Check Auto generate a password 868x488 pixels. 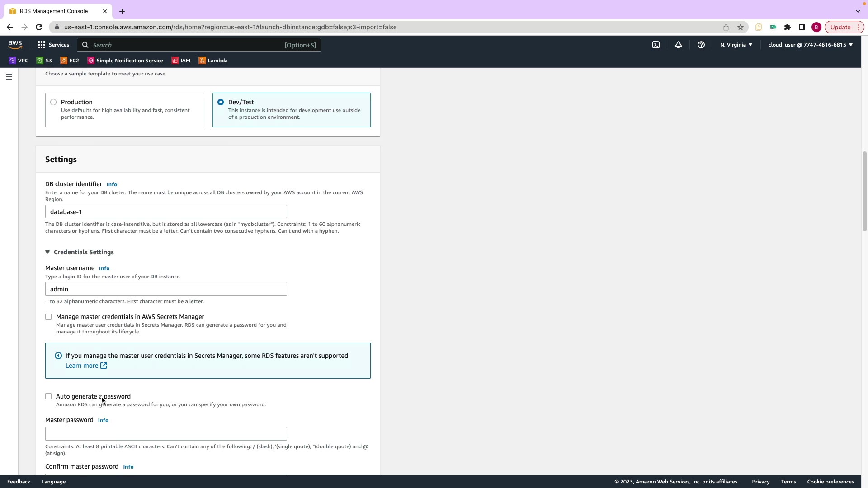coord(48,396)
